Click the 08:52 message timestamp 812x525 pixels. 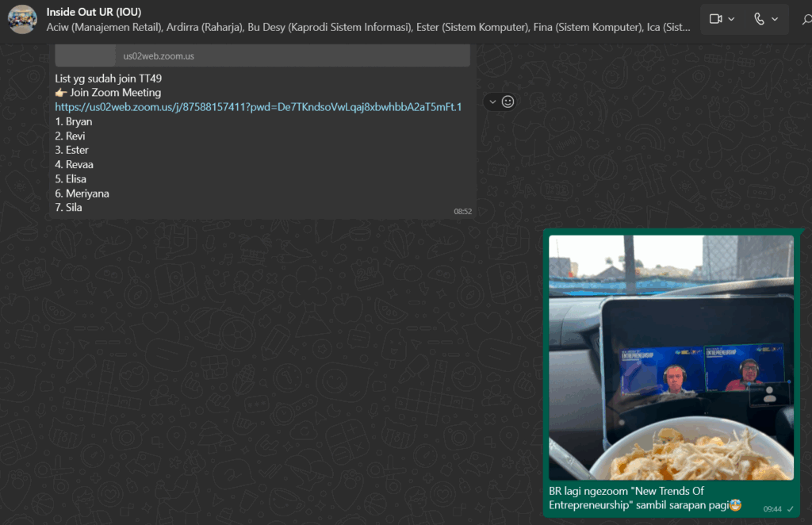coord(462,212)
